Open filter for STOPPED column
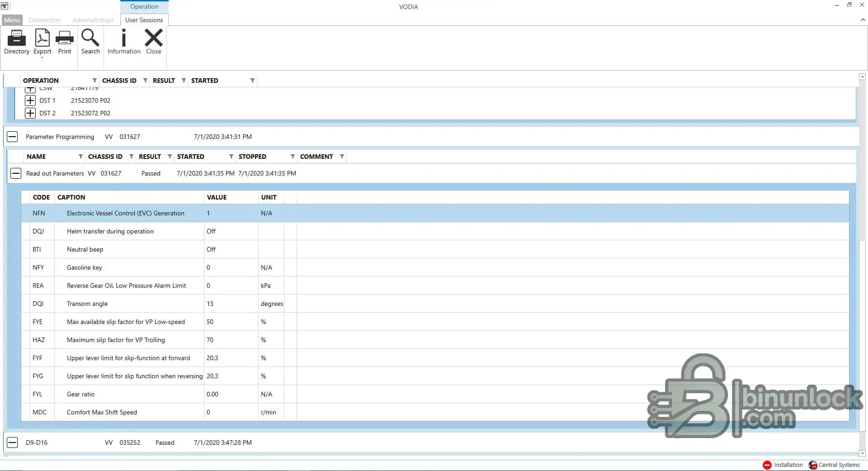868x471 pixels. point(292,157)
